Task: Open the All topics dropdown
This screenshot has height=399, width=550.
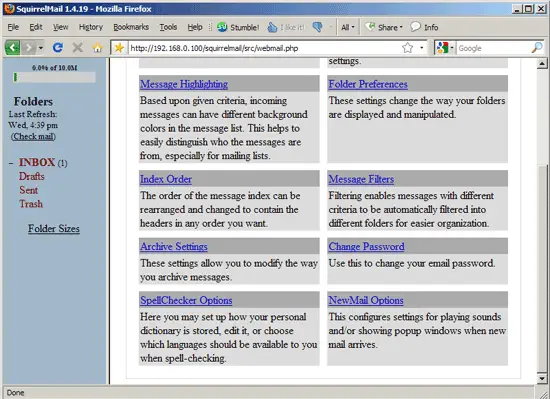Action: coord(348,27)
